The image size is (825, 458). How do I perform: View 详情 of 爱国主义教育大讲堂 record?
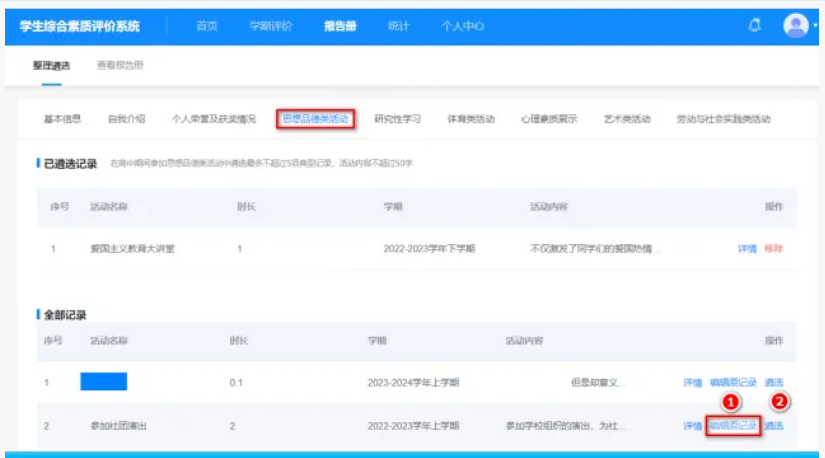[x=747, y=248]
